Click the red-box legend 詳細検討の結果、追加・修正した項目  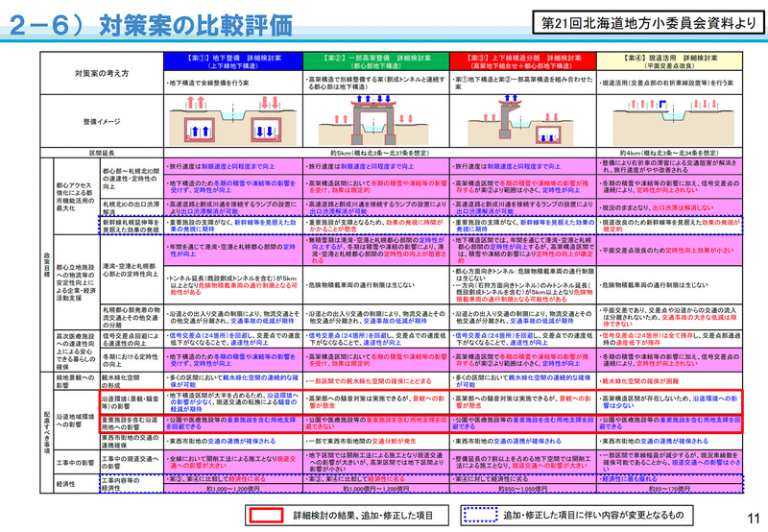[347, 515]
